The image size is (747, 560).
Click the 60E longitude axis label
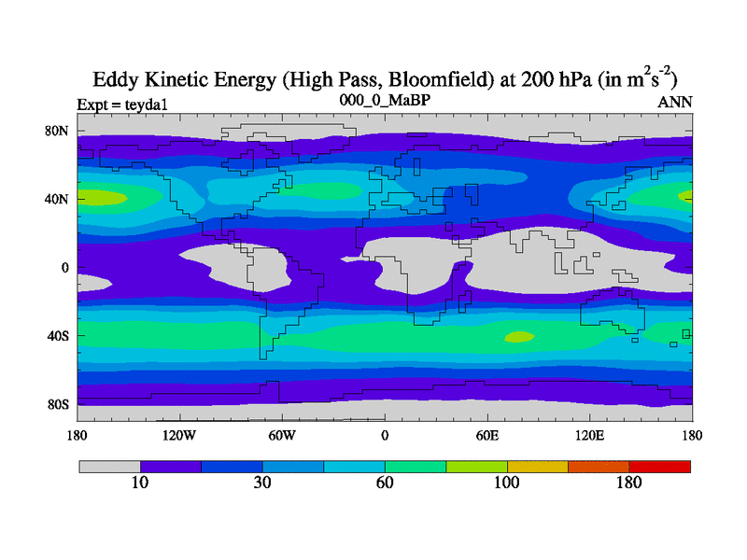click(x=486, y=435)
